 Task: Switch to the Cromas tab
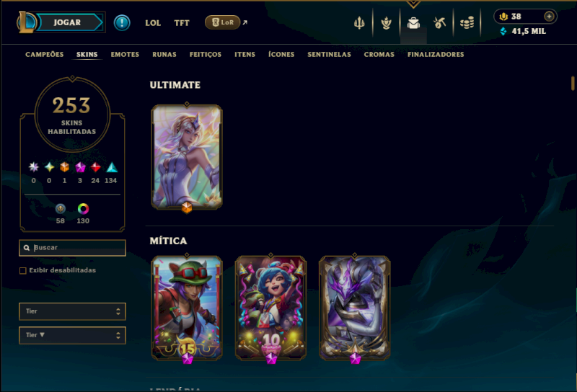379,55
